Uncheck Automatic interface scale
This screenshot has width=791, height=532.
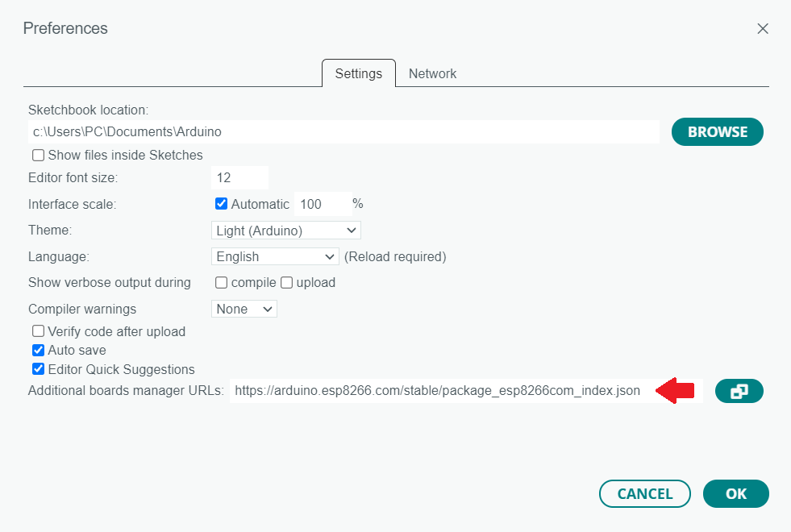[x=221, y=204]
